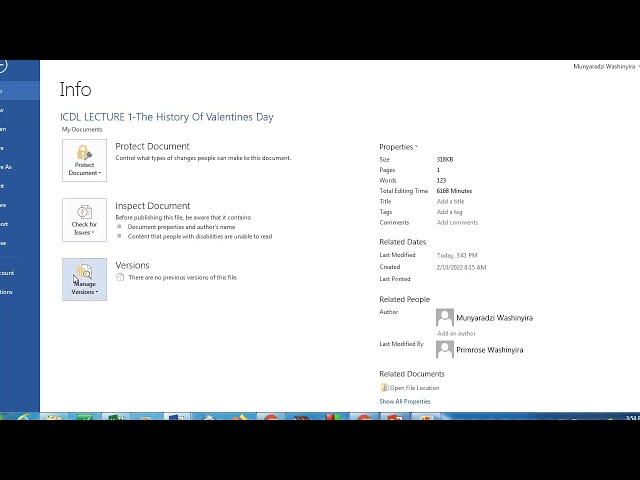Open Options in the backstage sidebar

tap(20, 292)
